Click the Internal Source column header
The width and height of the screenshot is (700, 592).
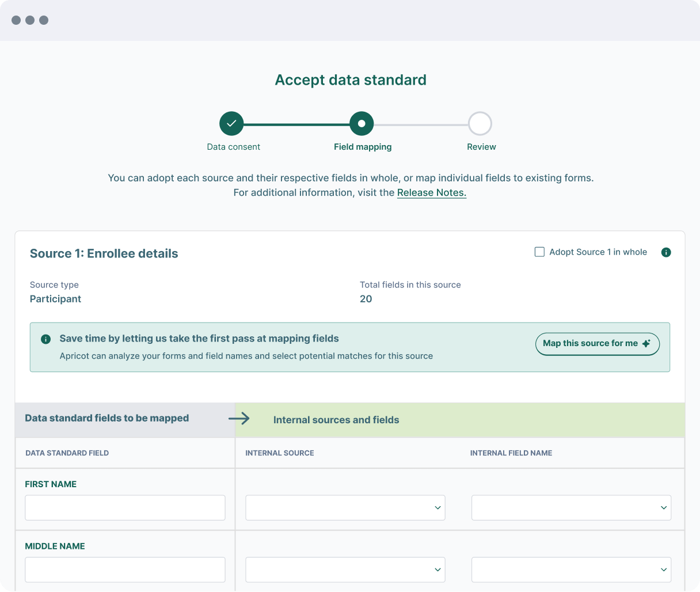point(280,453)
